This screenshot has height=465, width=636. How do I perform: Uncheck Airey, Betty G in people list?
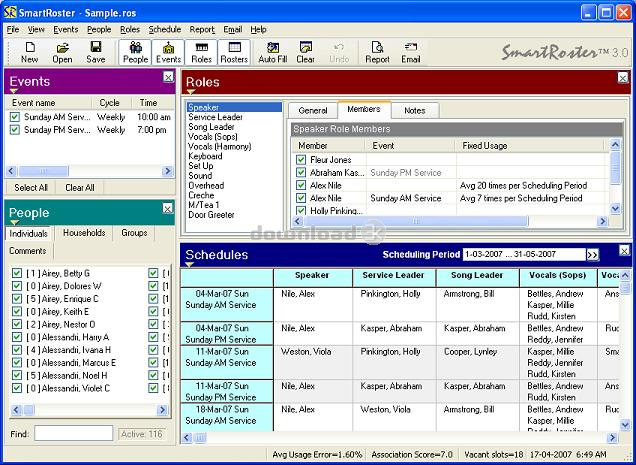pyautogui.click(x=16, y=273)
